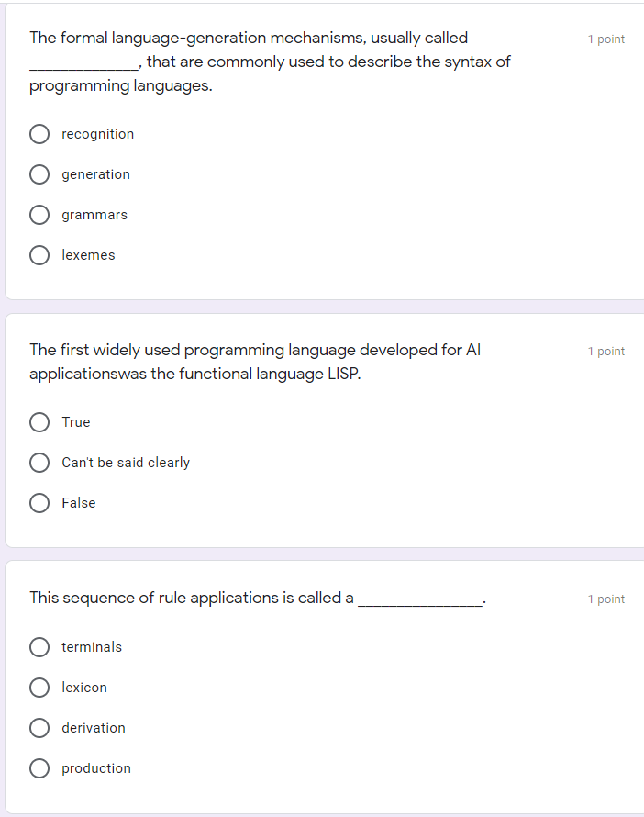This screenshot has width=644, height=817.
Task: Choose 'Can't be said clearly' option
Action: coord(39,463)
